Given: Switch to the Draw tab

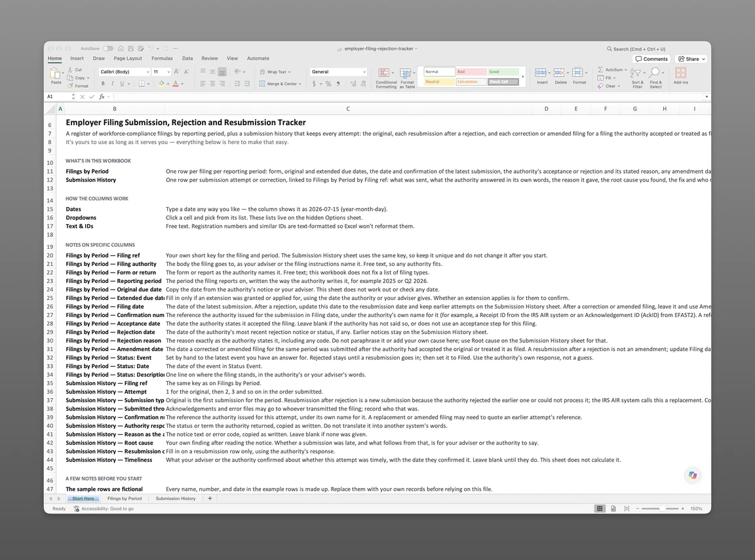Looking at the screenshot, I should click(99, 58).
